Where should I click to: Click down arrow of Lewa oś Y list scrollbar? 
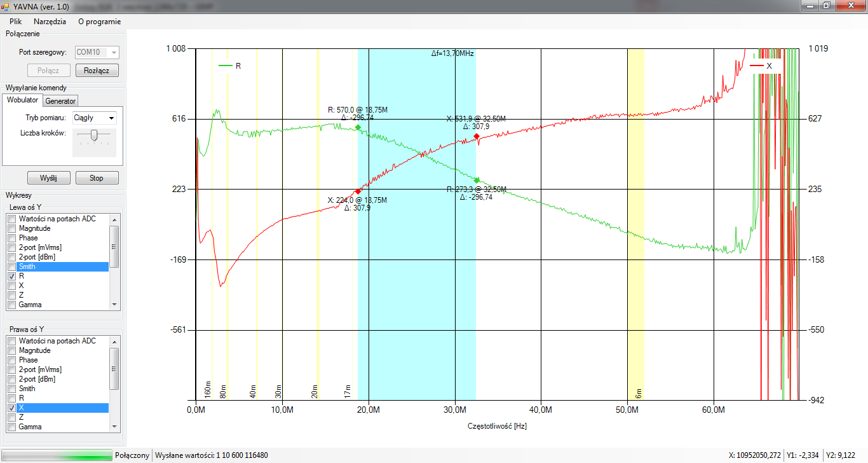click(114, 305)
